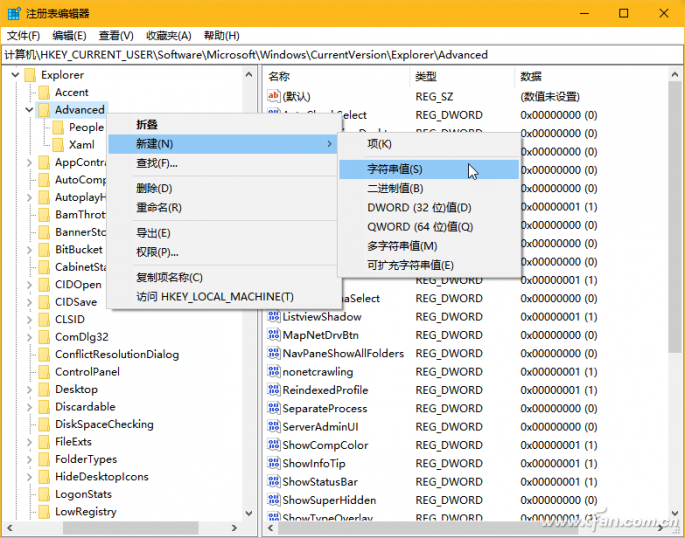Choose 字符串值(S) from the submenu
The image size is (685, 538).
tap(395, 170)
